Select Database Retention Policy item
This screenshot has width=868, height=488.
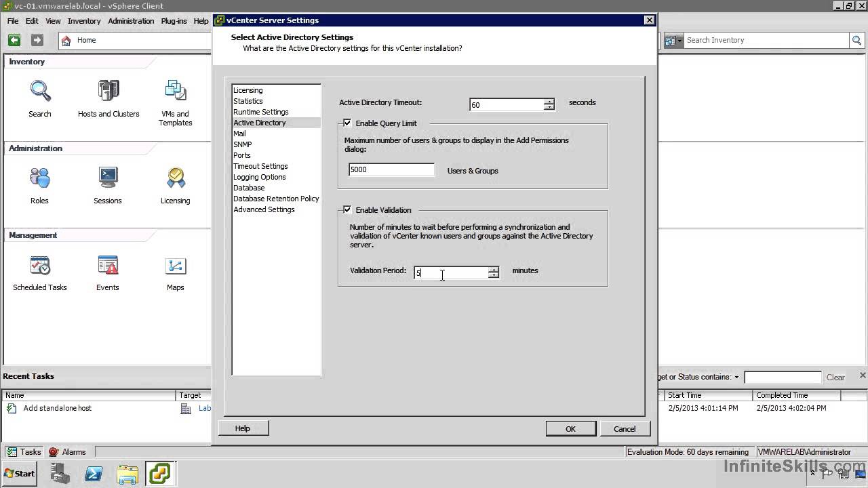276,199
